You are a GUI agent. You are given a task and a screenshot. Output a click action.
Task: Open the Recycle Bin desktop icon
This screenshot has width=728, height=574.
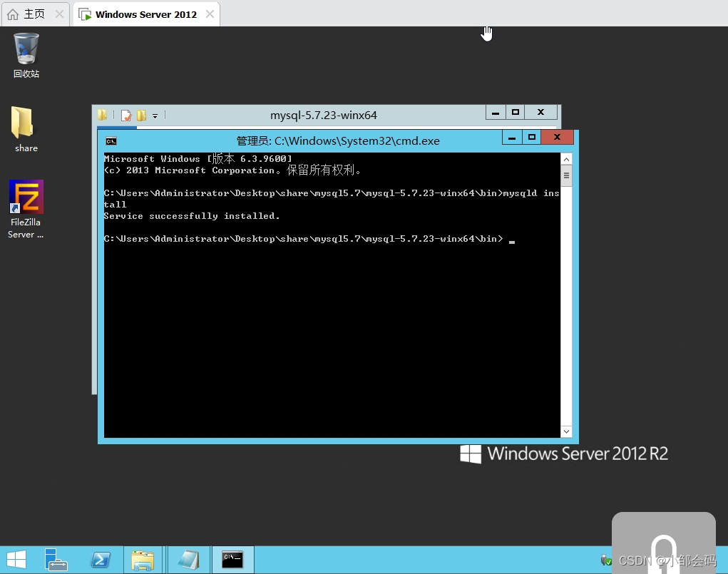pos(26,55)
